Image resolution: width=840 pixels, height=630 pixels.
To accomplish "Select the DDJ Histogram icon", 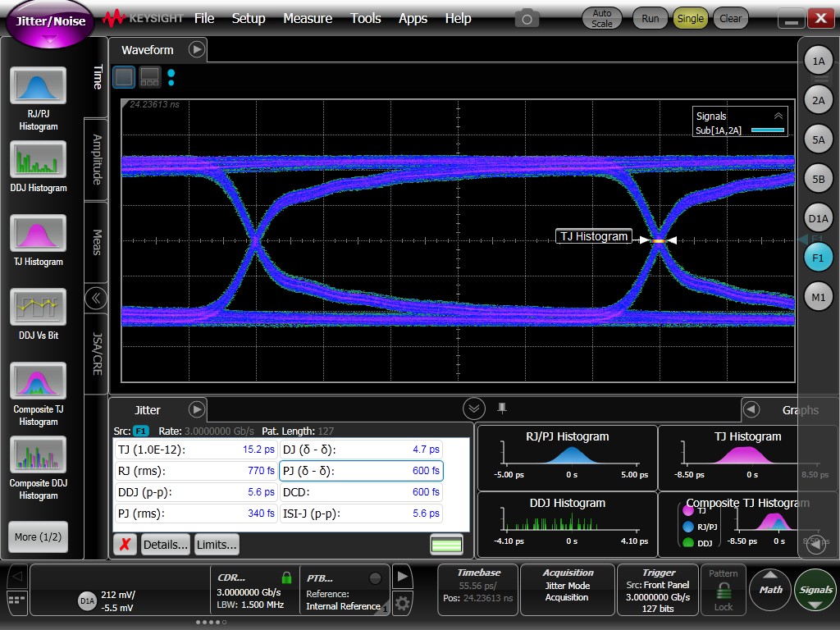I will tap(38, 160).
